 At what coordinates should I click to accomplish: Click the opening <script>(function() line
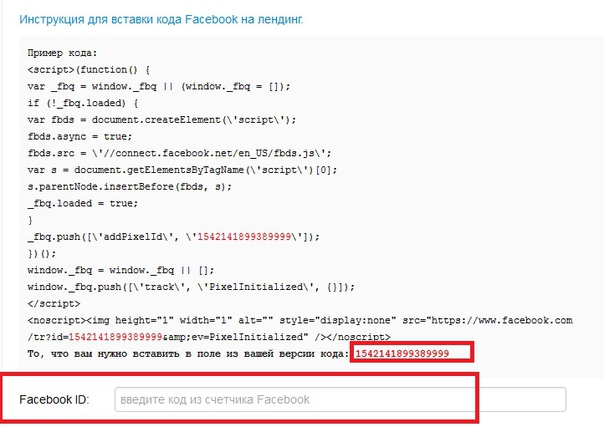point(89,70)
